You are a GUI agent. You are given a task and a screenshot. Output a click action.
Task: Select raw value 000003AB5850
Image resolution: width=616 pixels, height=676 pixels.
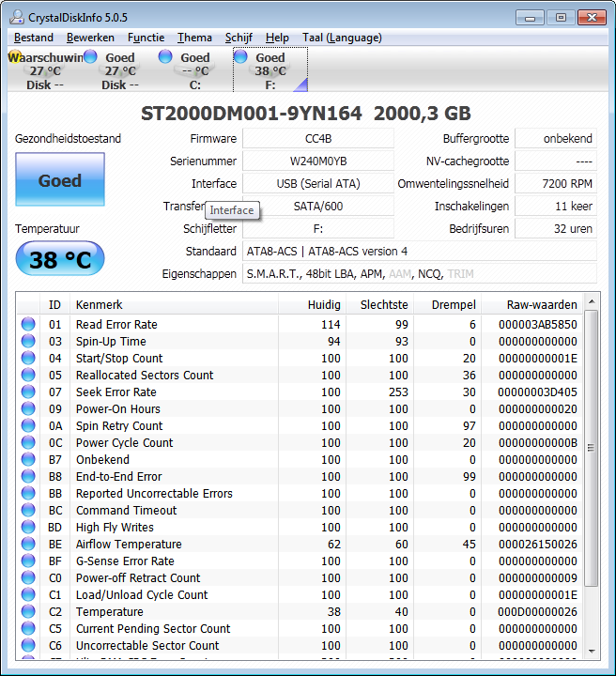coord(537,324)
